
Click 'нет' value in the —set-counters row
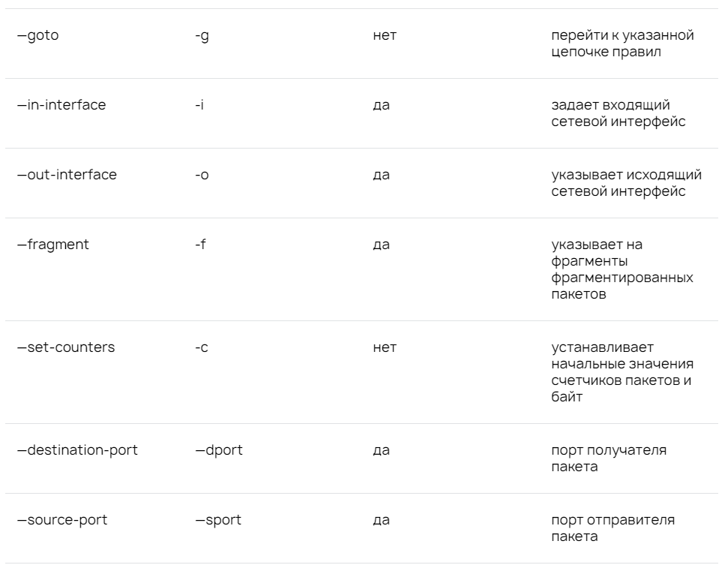click(x=385, y=347)
